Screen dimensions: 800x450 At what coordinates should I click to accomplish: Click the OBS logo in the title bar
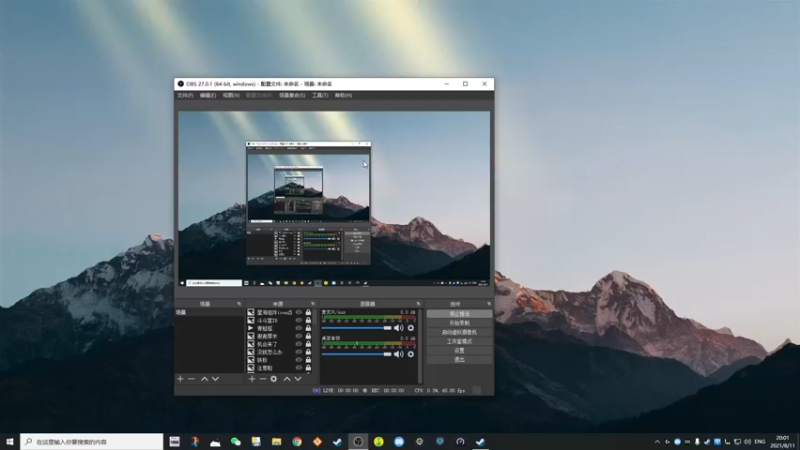point(181,84)
